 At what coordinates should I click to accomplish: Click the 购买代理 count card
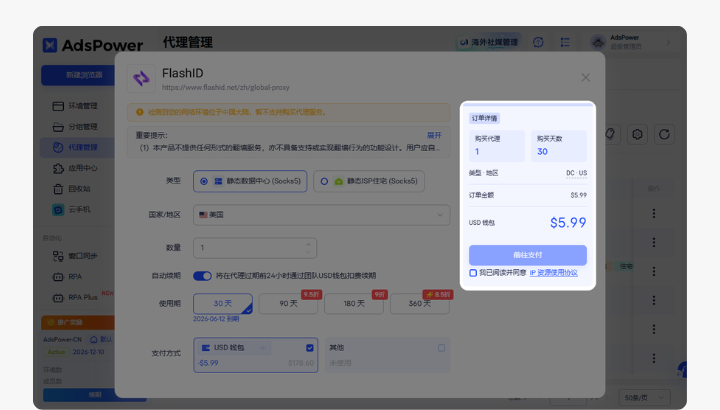tap(497, 146)
